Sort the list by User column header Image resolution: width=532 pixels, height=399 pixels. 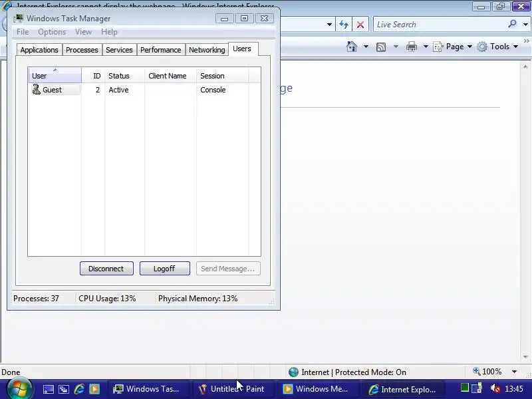55,75
